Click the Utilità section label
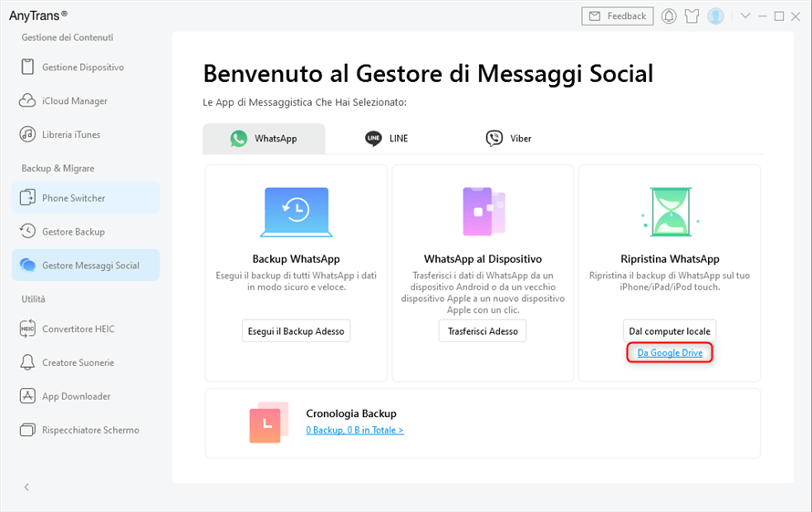Screen dimensions: 812x512 point(33,299)
